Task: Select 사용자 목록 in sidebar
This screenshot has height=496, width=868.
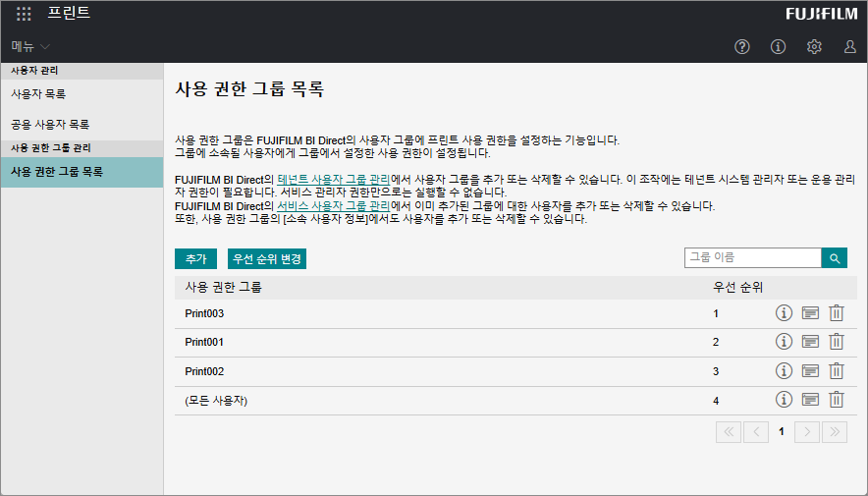Action: point(38,94)
